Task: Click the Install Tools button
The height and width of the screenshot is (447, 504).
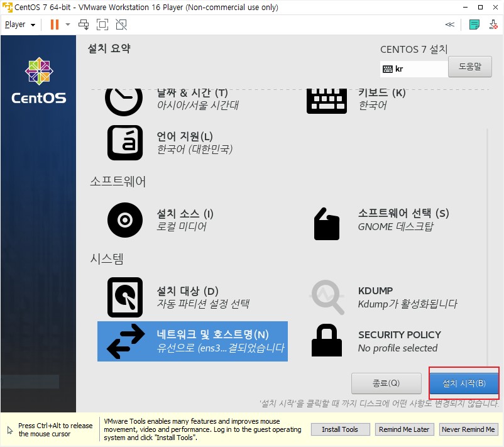Action: 340,429
